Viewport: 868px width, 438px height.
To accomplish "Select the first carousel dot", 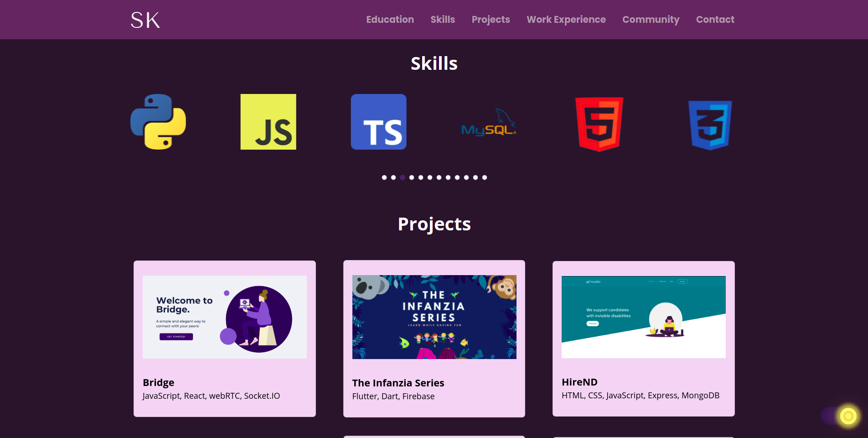I will coord(384,177).
